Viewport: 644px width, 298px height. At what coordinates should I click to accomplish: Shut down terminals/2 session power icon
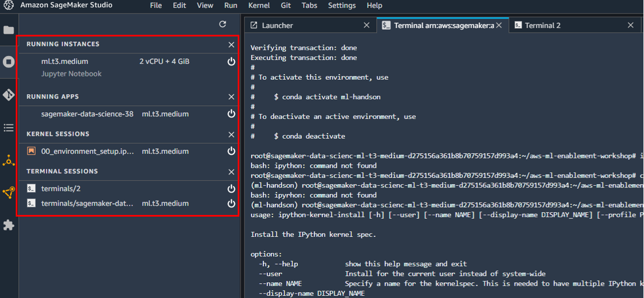pyautogui.click(x=231, y=189)
